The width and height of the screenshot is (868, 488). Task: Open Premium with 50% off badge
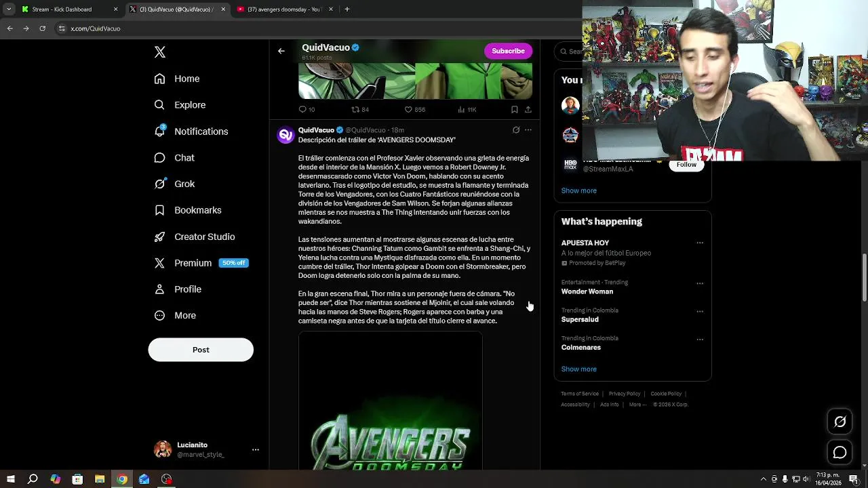pyautogui.click(x=201, y=263)
